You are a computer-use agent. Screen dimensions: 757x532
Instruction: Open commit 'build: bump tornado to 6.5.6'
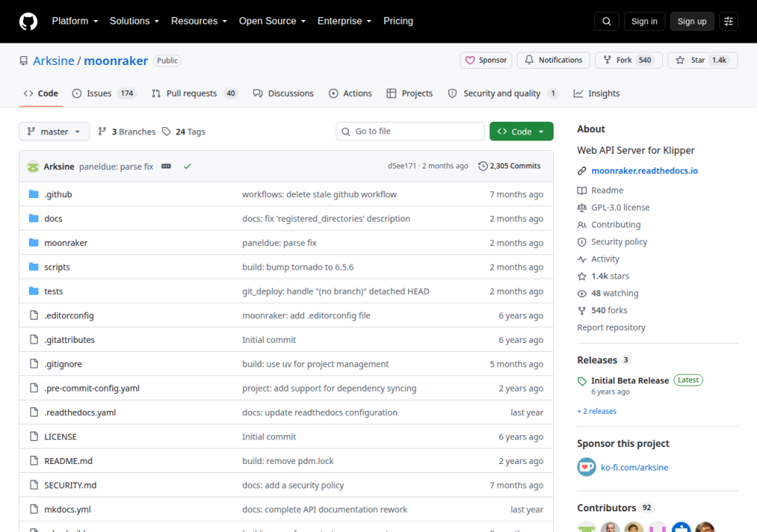pos(298,267)
